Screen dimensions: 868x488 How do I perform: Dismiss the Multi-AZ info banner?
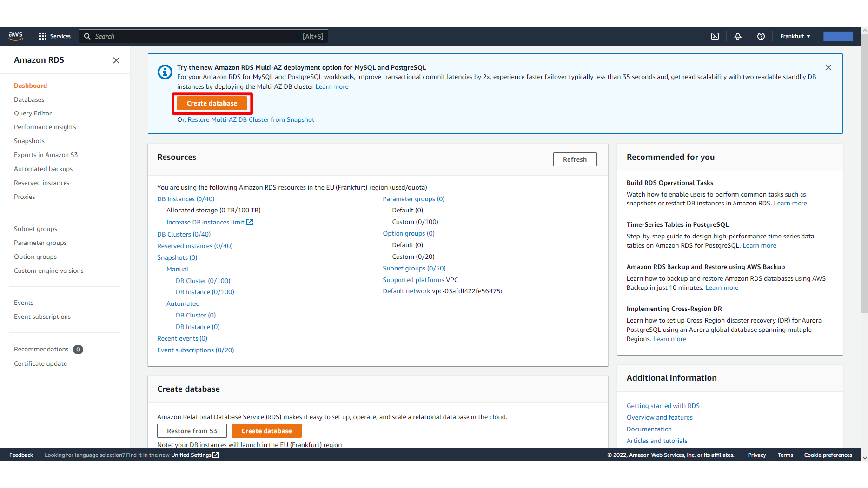click(828, 67)
